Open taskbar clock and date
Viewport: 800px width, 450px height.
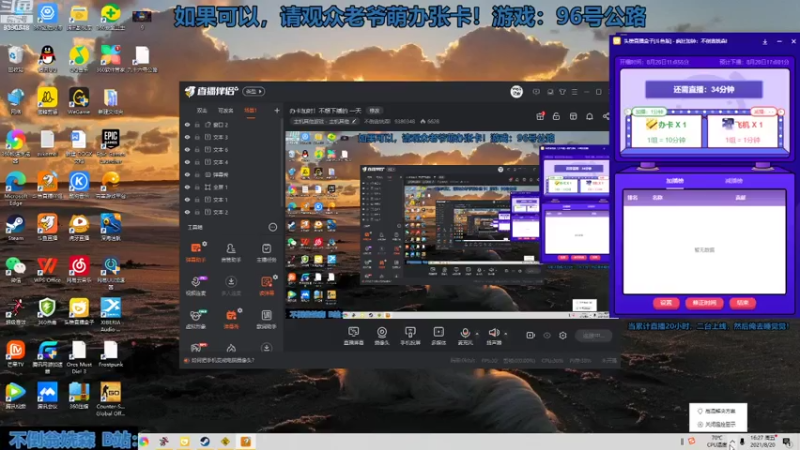[x=763, y=441]
